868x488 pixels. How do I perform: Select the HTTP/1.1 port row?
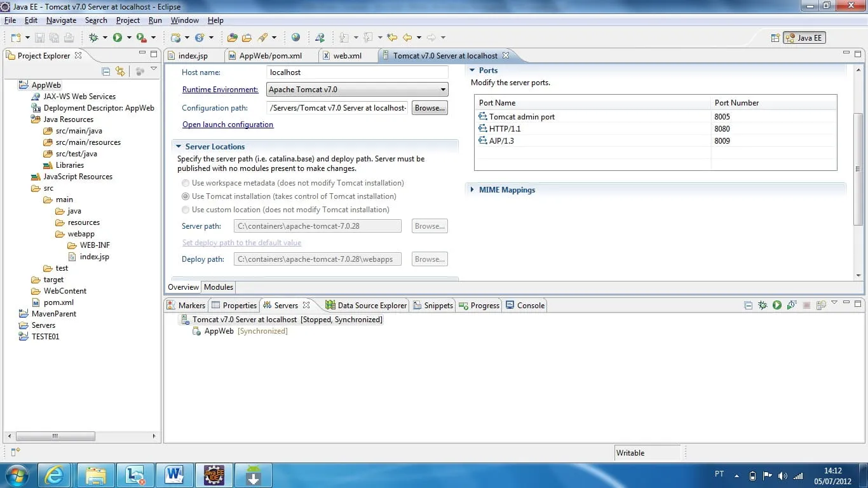click(656, 129)
